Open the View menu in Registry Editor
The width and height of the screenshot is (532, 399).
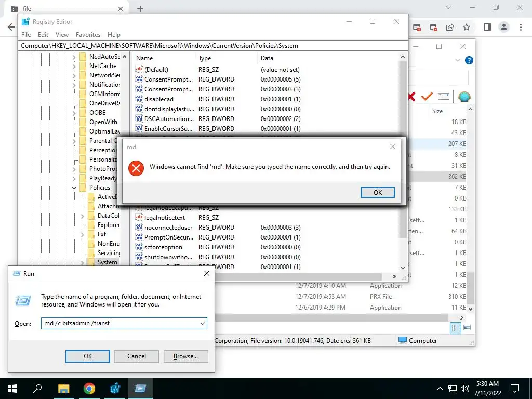coord(62,35)
